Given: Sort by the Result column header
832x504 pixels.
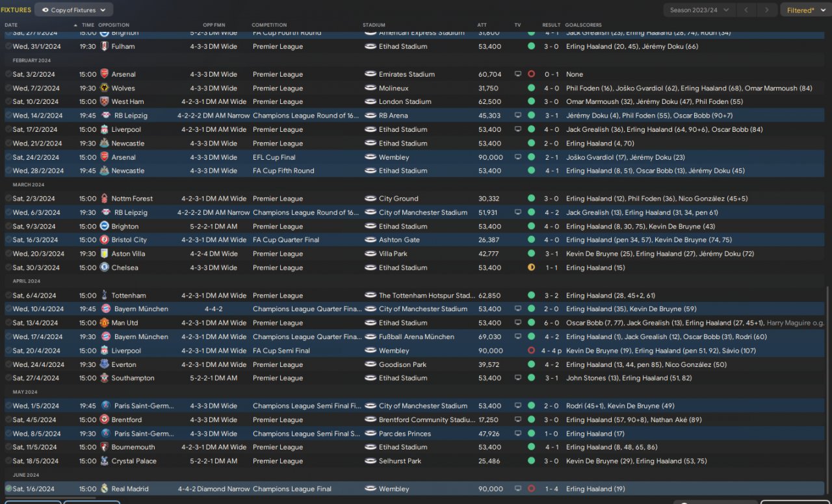Looking at the screenshot, I should tap(551, 25).
